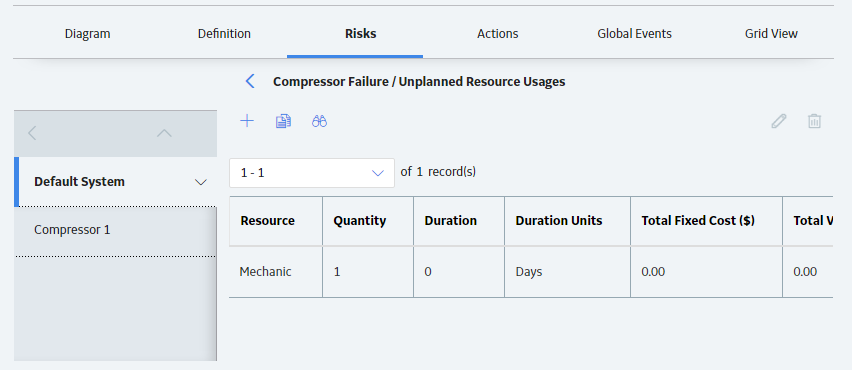Go back using arrow beside Compressor Failure title

pyautogui.click(x=250, y=81)
